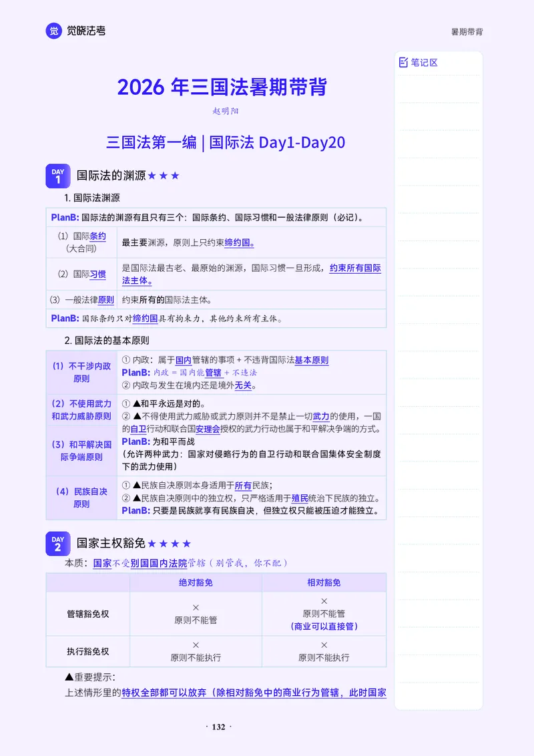Click the line PlanB: 内政 = 国内能管辖 + 不违法
The width and height of the screenshot is (534, 756).
tap(190, 373)
